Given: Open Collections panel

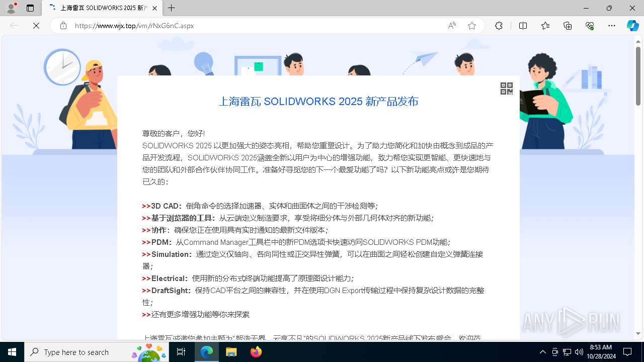Looking at the screenshot, I should tap(568, 26).
